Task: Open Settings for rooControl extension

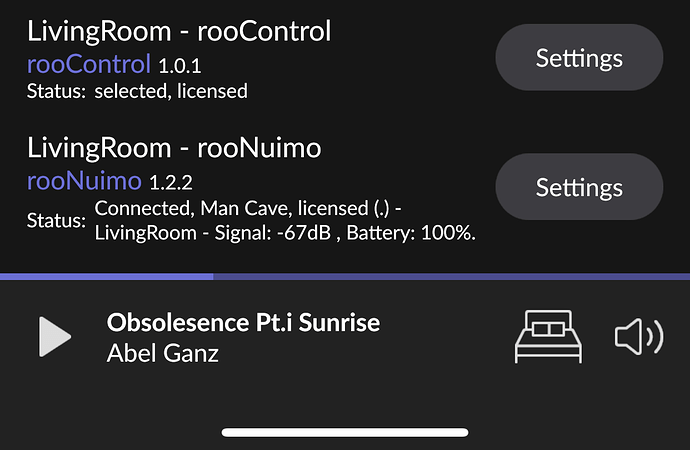Action: 579,58
